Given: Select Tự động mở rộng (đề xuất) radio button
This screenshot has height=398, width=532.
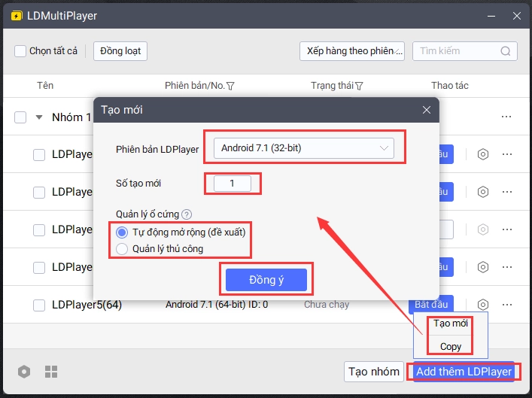Looking at the screenshot, I should [122, 232].
